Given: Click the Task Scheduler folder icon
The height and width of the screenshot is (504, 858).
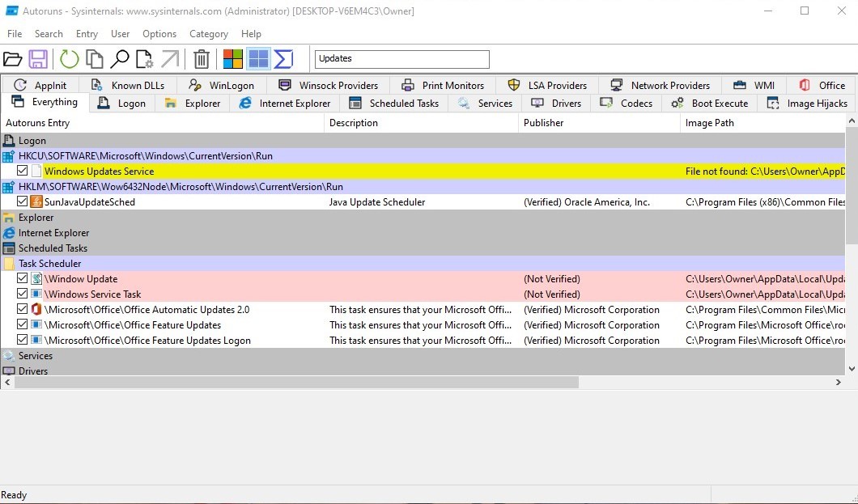Looking at the screenshot, I should (x=8, y=263).
